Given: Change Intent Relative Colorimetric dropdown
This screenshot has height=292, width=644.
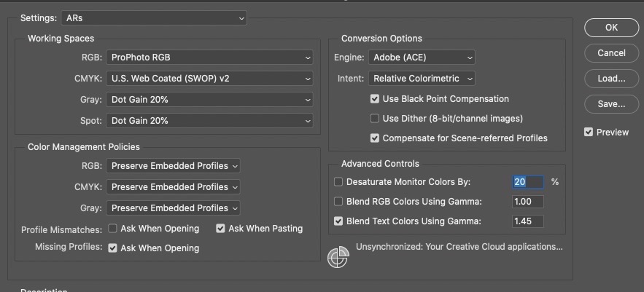Looking at the screenshot, I should coord(422,79).
